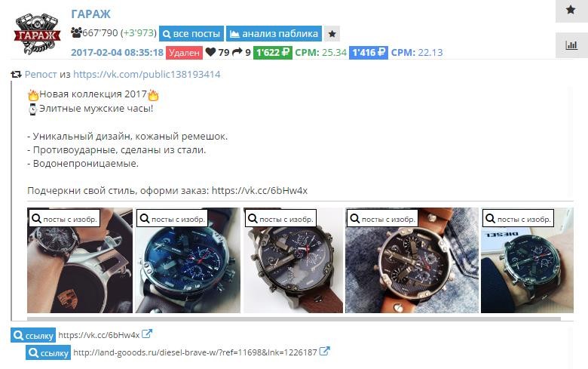Click the green 1'622 ₽ price badge

pyautogui.click(x=273, y=53)
